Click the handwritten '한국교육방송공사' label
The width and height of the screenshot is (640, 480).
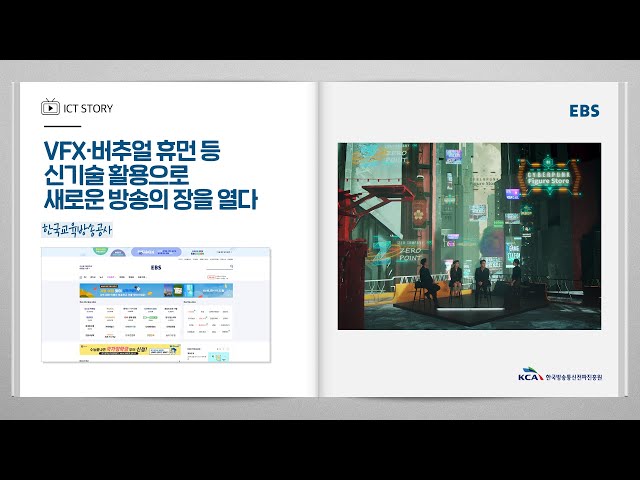[x=77, y=230]
